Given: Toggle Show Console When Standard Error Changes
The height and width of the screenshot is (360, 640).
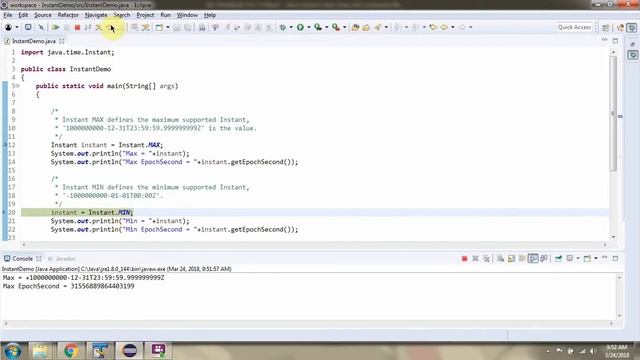Looking at the screenshot, I should (544, 258).
